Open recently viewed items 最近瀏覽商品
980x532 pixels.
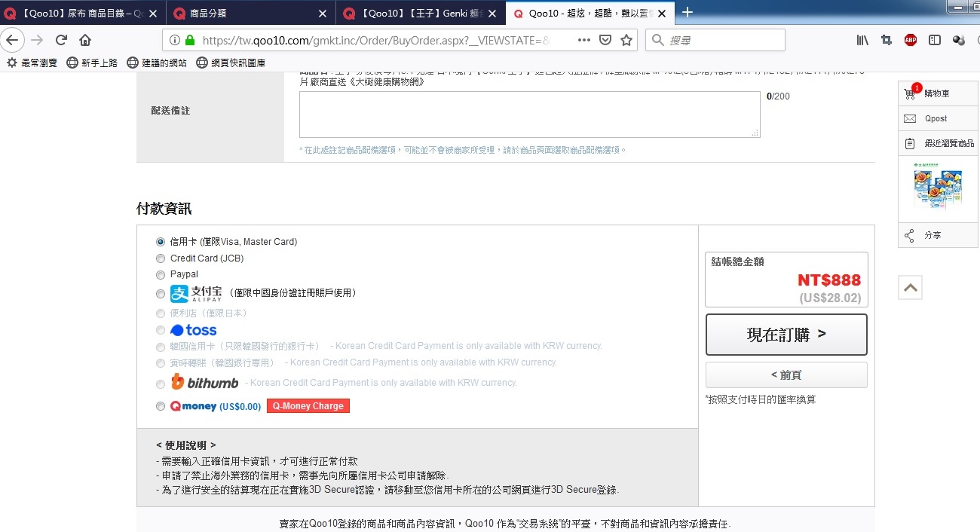coord(938,143)
